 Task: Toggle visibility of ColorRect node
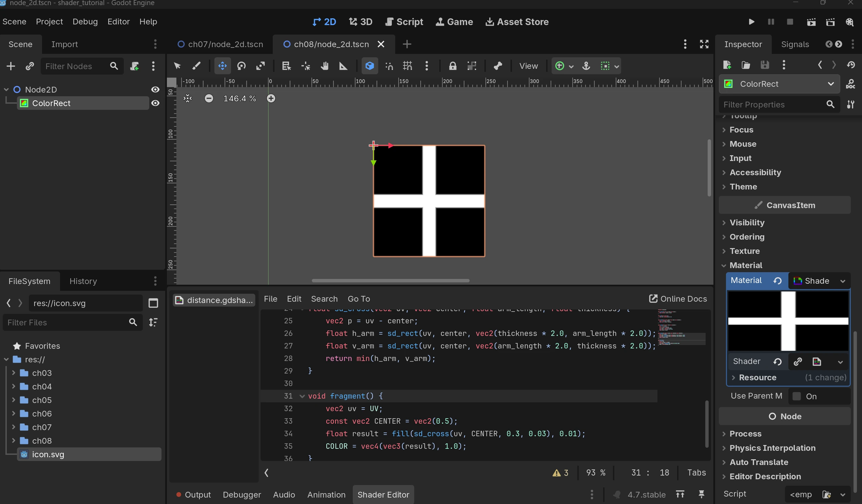(155, 103)
